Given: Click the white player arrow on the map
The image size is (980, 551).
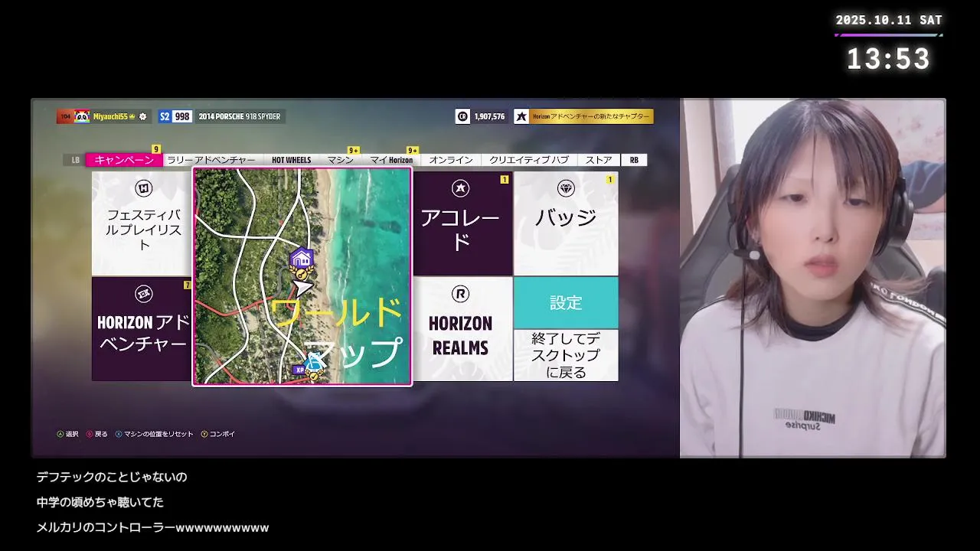Looking at the screenshot, I should point(303,287).
